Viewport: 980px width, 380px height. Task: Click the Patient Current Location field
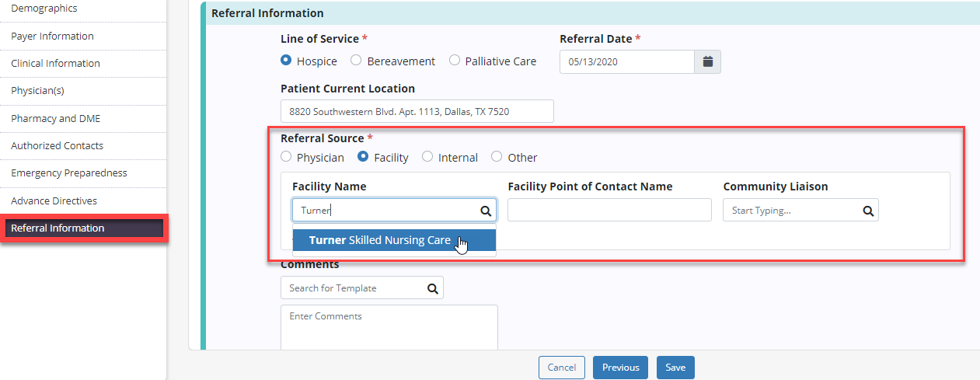click(x=417, y=111)
